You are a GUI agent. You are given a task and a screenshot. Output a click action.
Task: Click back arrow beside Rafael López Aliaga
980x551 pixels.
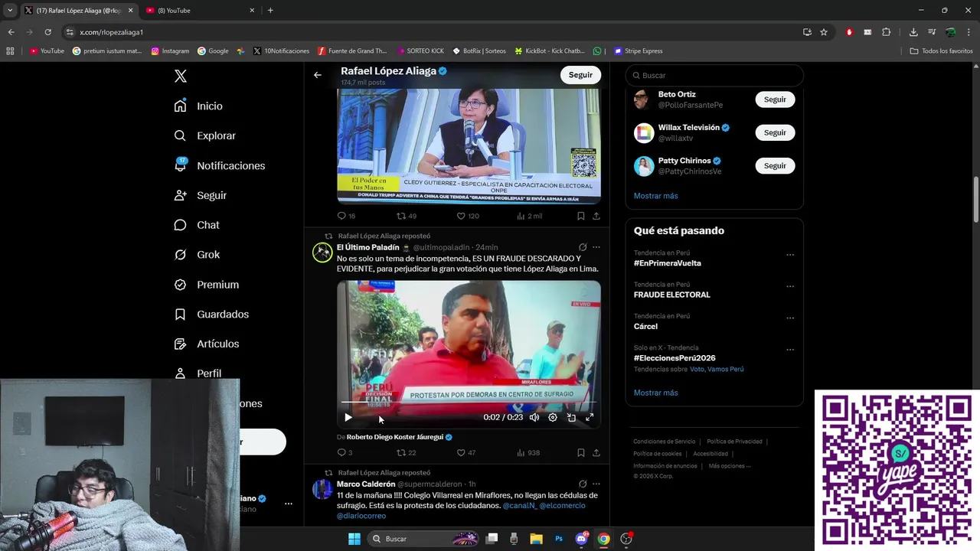tap(318, 75)
